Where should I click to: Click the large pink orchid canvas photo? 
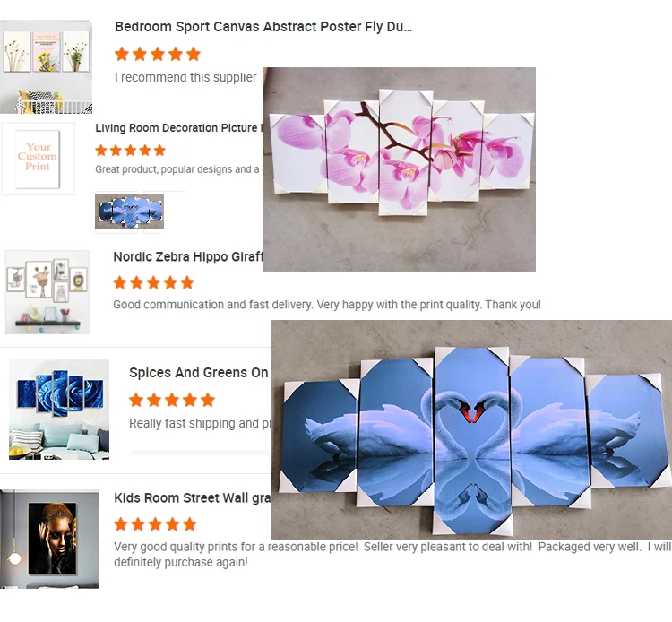point(399,168)
